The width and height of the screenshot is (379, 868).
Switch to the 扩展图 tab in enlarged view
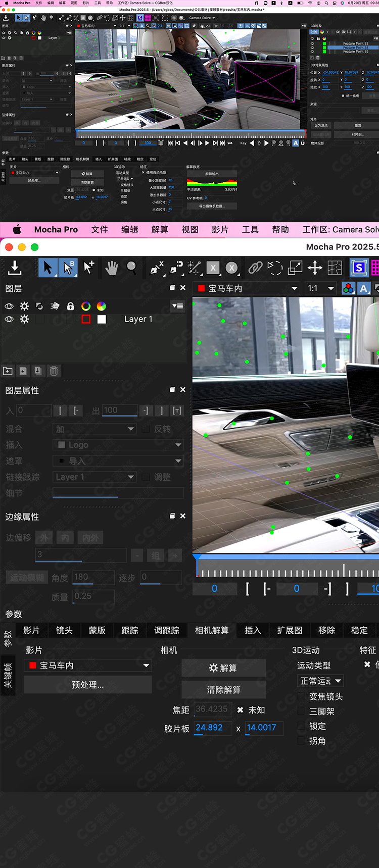pos(290,630)
